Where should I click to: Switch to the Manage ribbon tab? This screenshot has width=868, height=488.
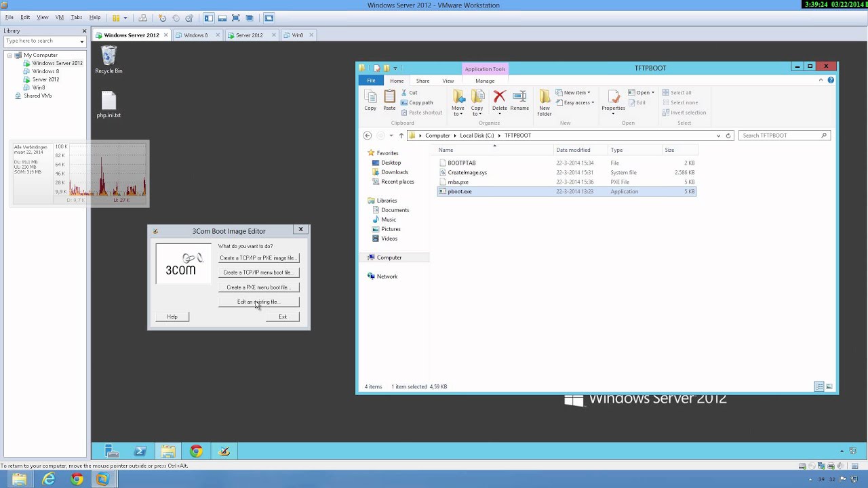point(485,81)
